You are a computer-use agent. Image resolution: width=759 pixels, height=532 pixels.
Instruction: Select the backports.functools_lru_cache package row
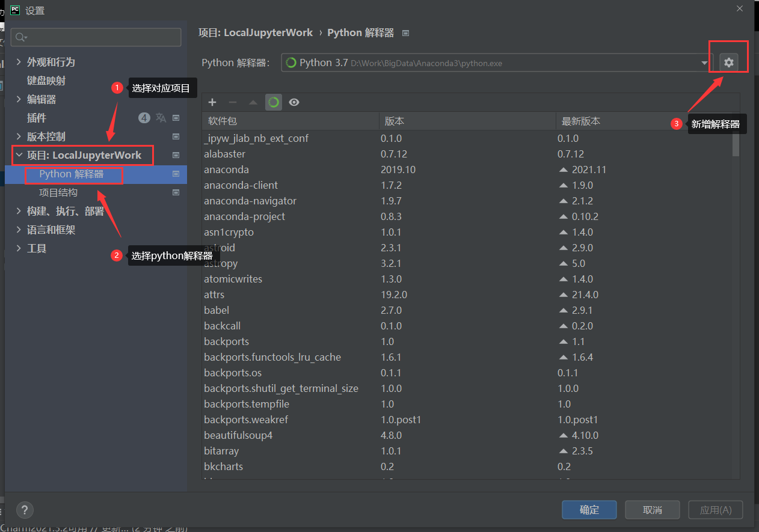point(467,357)
